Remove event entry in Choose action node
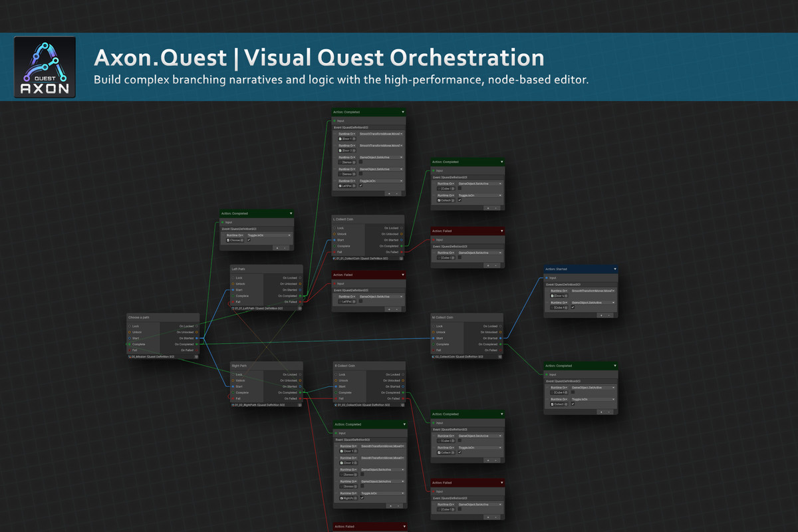This screenshot has width=798, height=532. click(285, 247)
